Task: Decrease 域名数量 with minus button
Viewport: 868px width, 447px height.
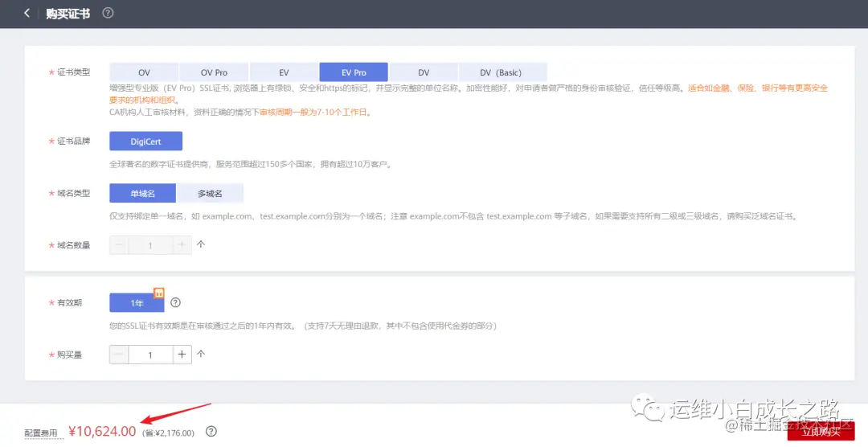Action: point(119,245)
